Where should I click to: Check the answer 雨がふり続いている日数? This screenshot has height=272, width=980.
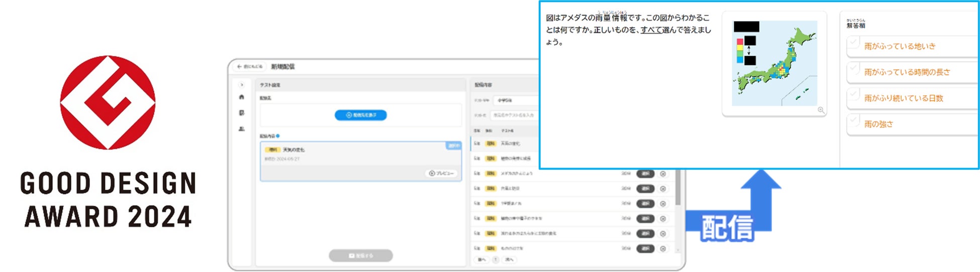coord(912,98)
